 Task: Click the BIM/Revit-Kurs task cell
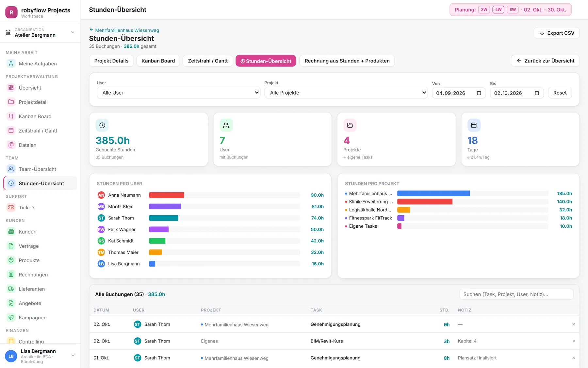pyautogui.click(x=327, y=341)
